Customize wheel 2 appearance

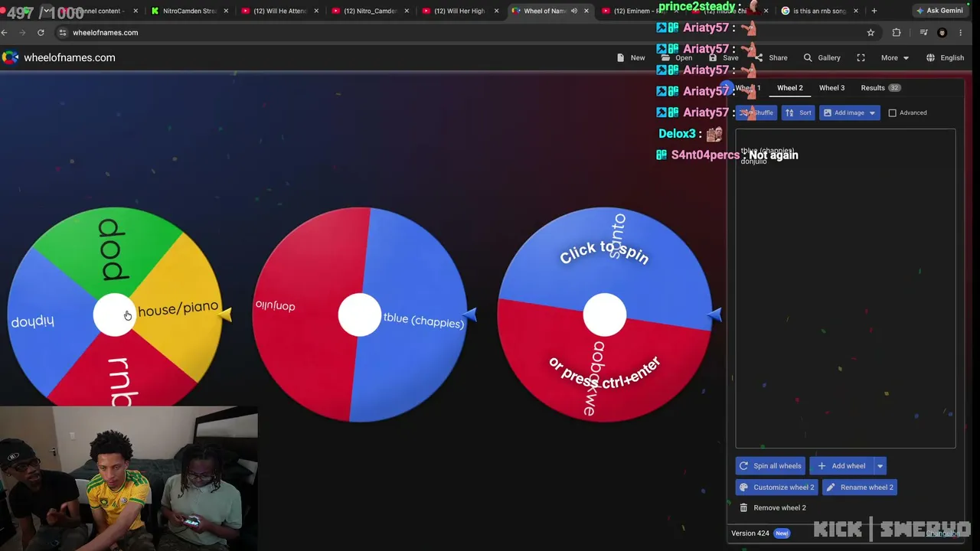click(x=776, y=487)
